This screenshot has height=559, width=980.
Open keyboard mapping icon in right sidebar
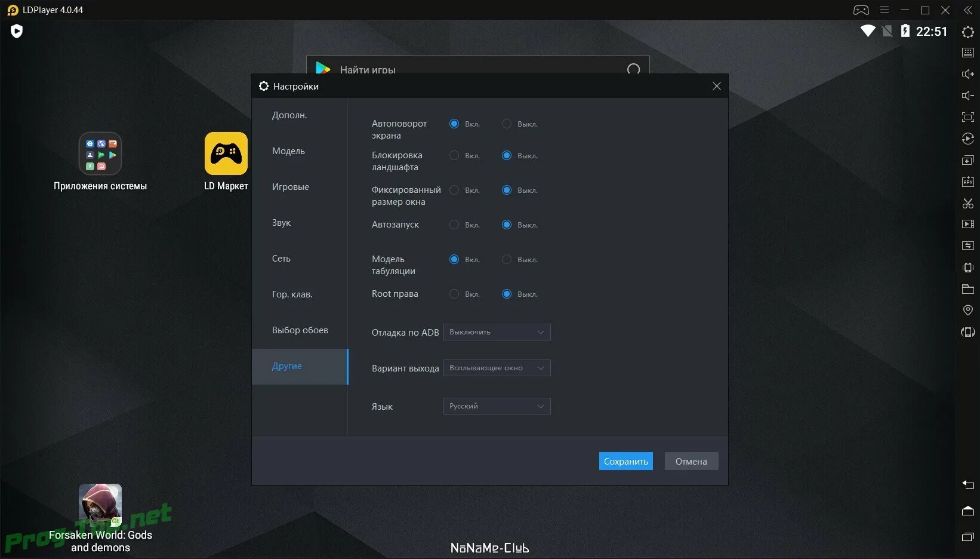(968, 53)
